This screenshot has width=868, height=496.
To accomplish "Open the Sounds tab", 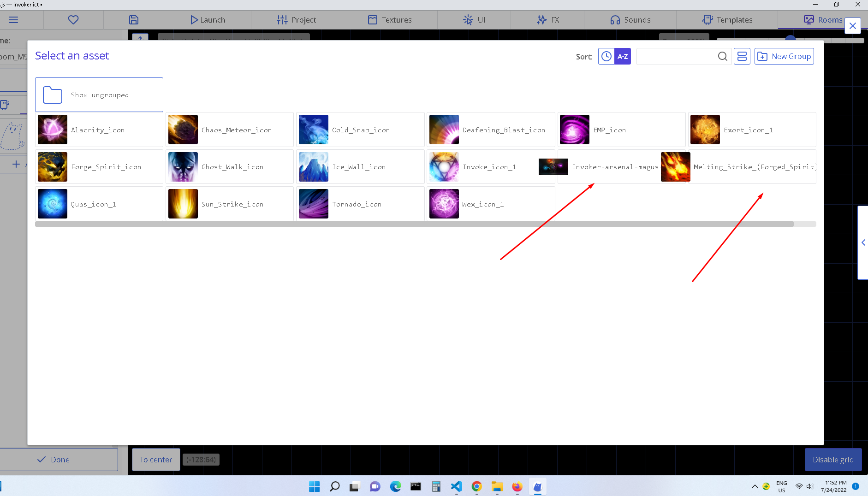I will (630, 20).
